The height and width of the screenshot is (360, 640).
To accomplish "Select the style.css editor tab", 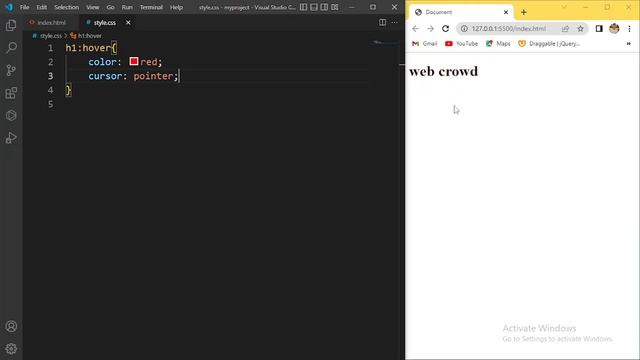I will [104, 22].
